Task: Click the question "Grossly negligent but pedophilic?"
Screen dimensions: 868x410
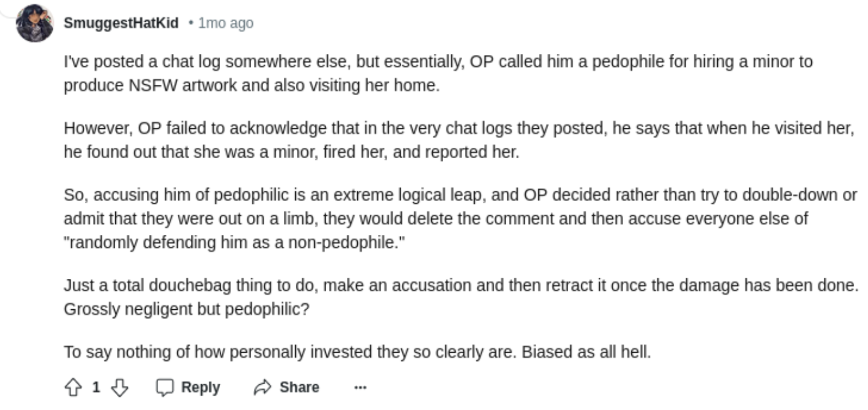Action: (186, 308)
